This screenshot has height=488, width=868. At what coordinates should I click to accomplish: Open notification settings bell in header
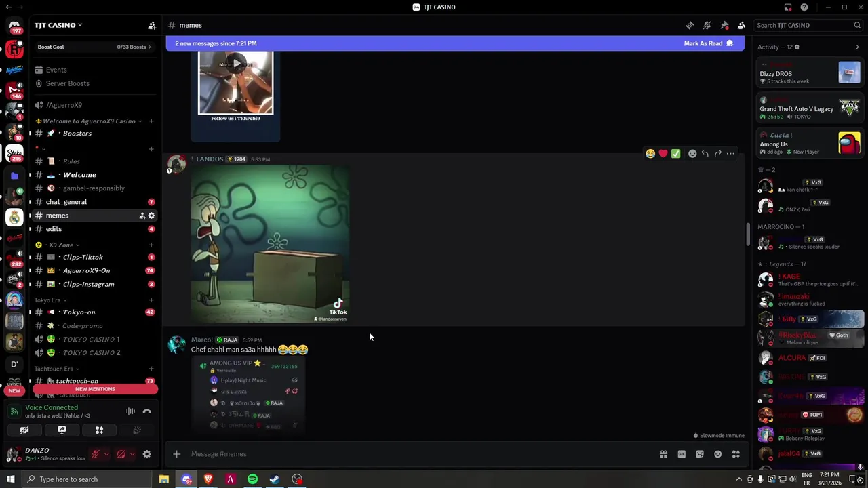click(707, 25)
